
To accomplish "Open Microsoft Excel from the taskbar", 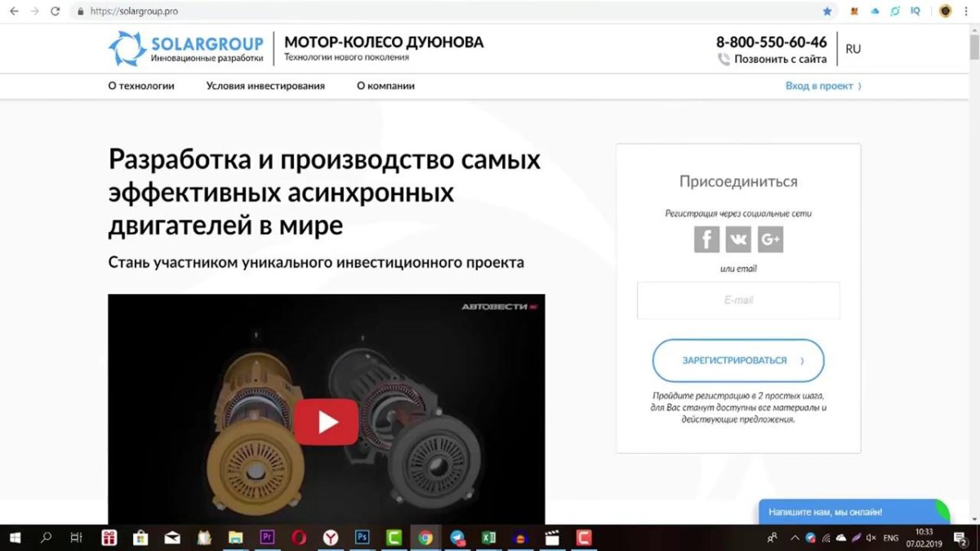I will [x=488, y=538].
